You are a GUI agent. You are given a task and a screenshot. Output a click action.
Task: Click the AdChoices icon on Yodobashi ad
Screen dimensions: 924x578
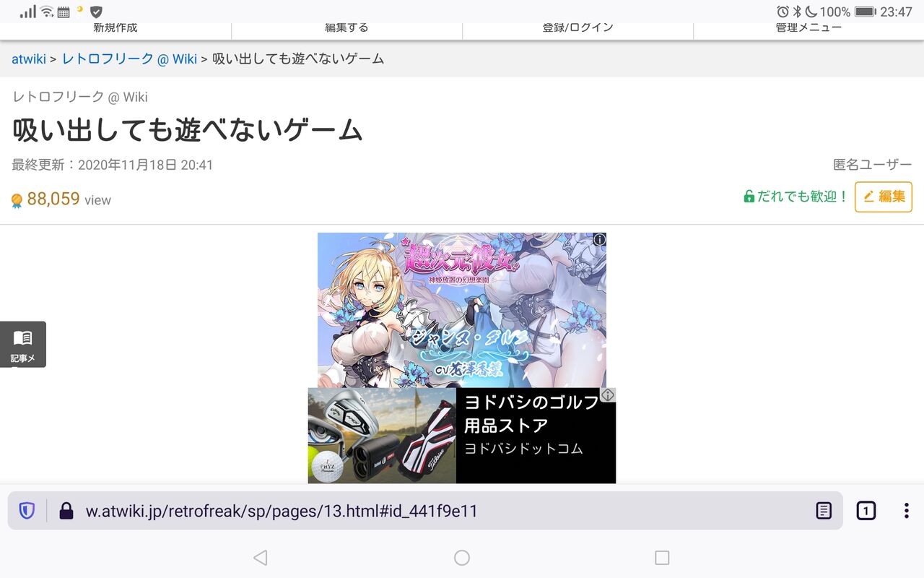(608, 395)
